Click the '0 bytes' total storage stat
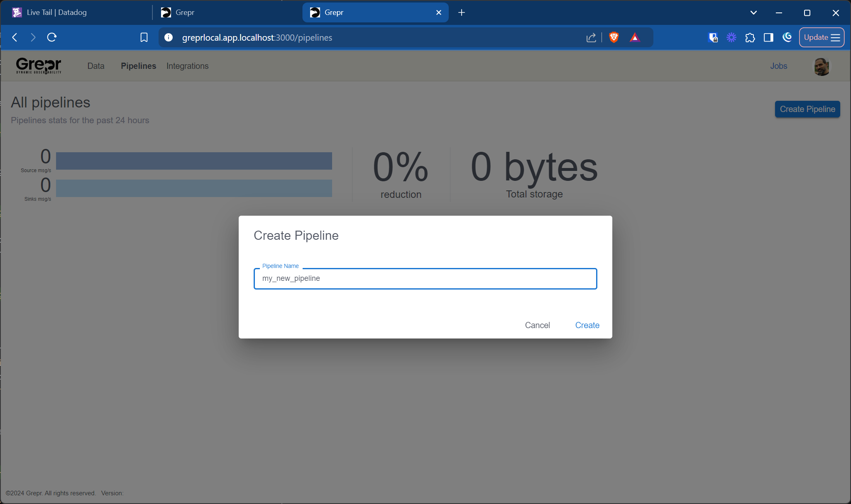The width and height of the screenshot is (851, 504). (x=534, y=174)
